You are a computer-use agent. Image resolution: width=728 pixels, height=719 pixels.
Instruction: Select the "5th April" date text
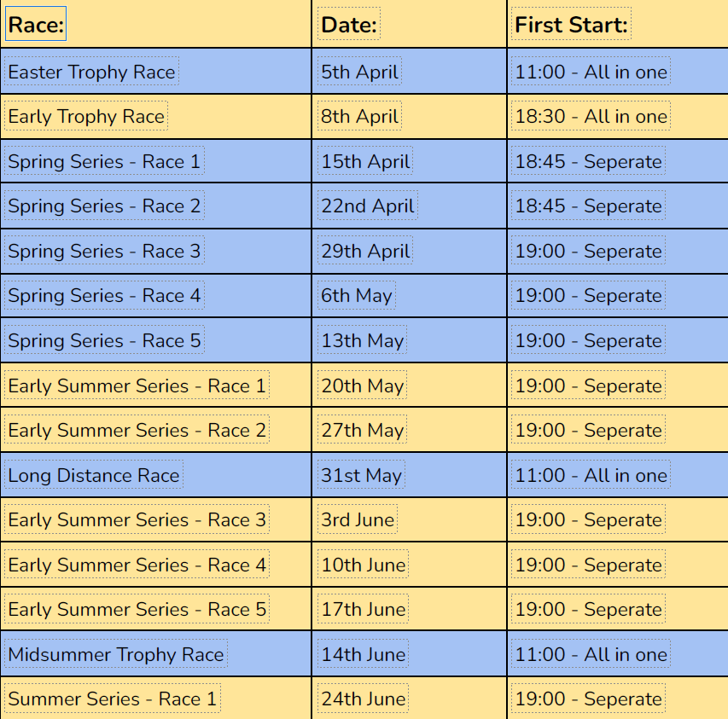(x=359, y=72)
